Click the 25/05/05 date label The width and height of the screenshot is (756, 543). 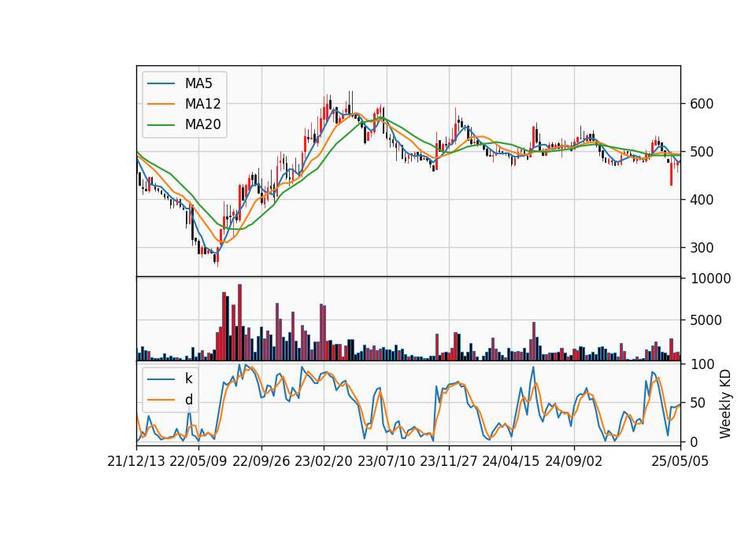point(680,462)
